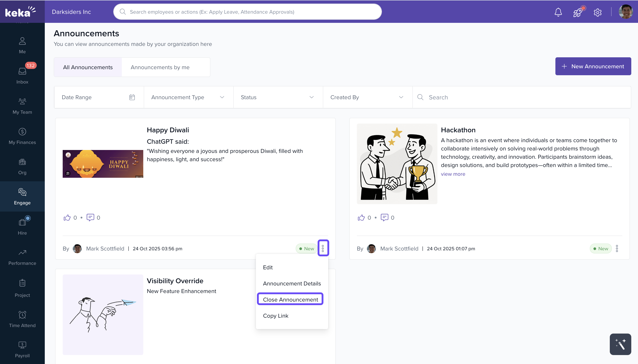Go to My Finances in sidebar
Image resolution: width=638 pixels, height=364 pixels.
click(x=22, y=136)
